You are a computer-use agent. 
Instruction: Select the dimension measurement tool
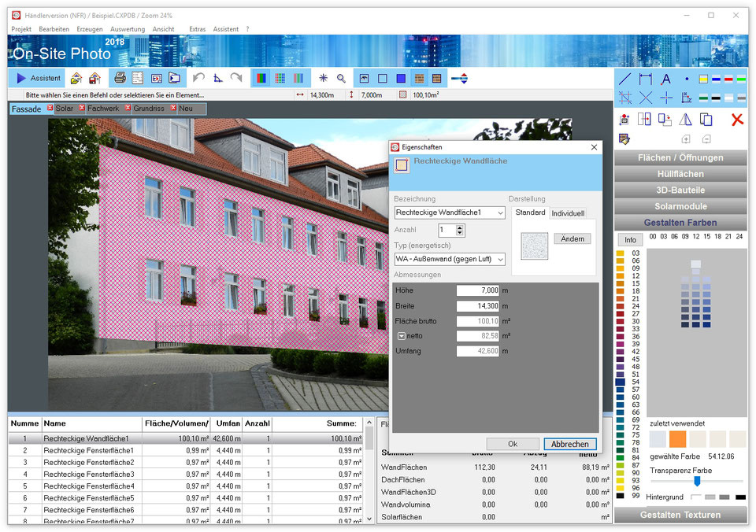pyautogui.click(x=646, y=79)
